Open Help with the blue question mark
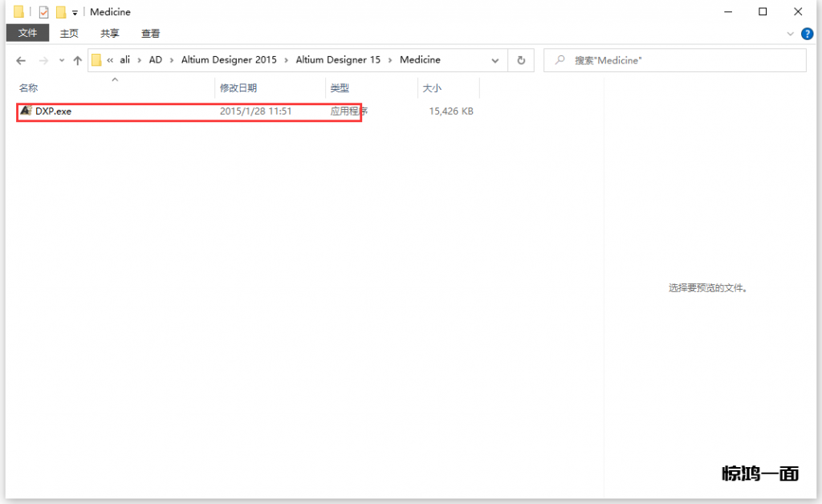 [808, 34]
